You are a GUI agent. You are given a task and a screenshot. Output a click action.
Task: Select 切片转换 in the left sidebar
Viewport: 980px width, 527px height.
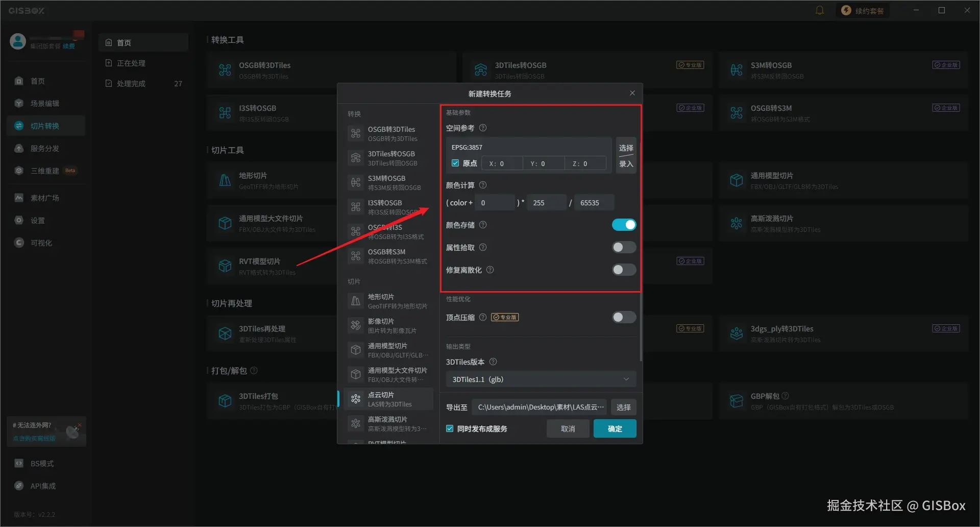point(46,126)
